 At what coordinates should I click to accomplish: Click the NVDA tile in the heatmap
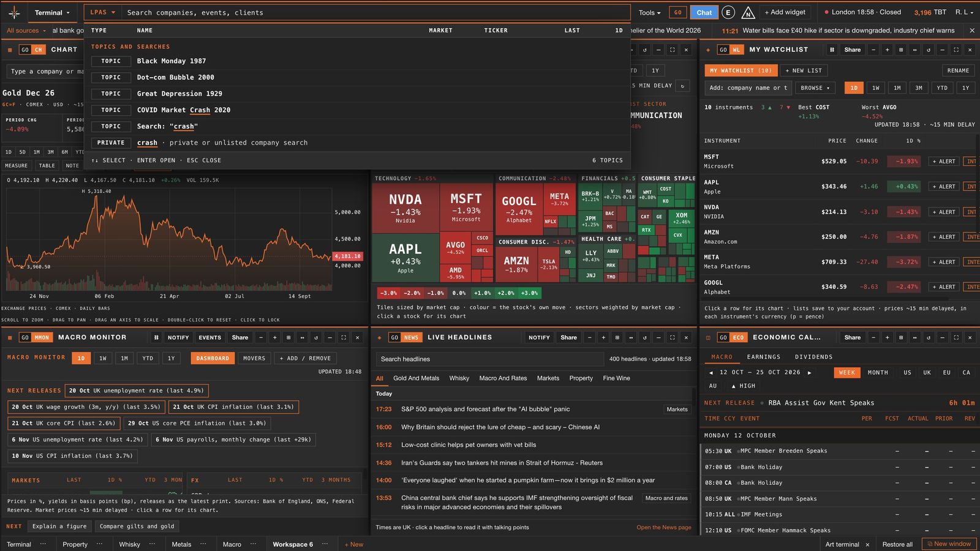405,208
